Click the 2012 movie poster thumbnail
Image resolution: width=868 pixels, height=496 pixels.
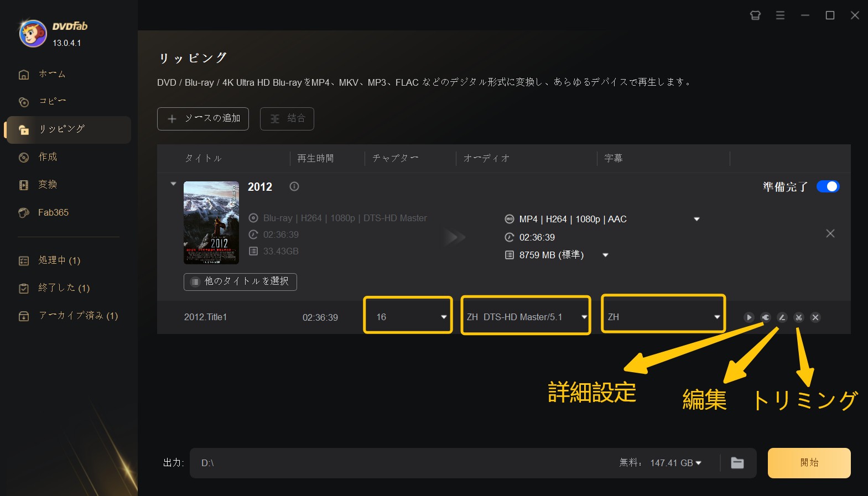tap(211, 223)
